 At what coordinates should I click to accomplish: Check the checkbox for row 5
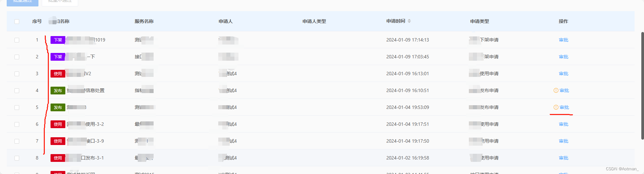17,108
